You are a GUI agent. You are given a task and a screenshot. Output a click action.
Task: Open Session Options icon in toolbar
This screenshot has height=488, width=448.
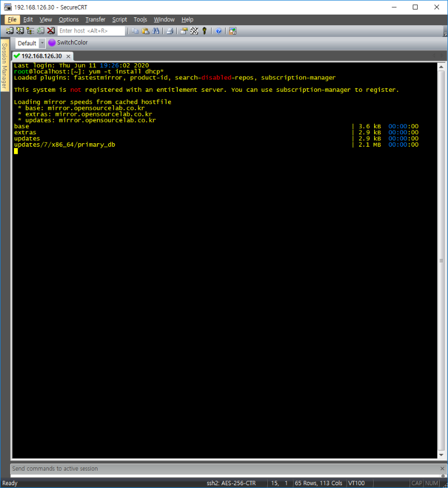[x=184, y=31]
